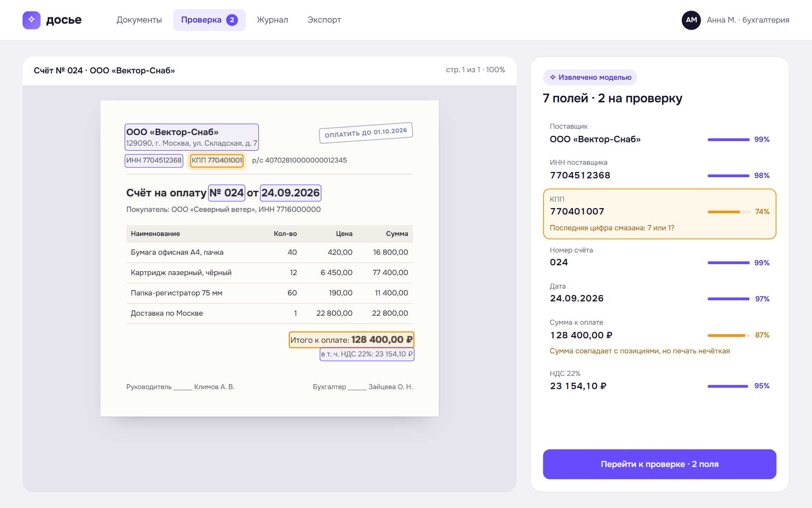Screen dimensions: 812x508
Task: Click the page indicator стр. 1 из 1 · 100%
Action: point(476,70)
